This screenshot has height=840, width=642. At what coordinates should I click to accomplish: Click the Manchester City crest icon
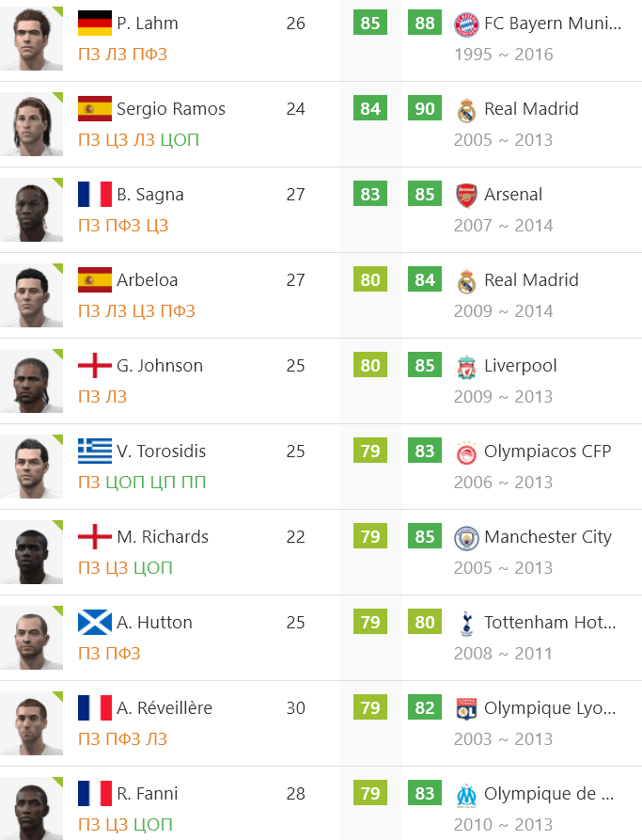[466, 538]
